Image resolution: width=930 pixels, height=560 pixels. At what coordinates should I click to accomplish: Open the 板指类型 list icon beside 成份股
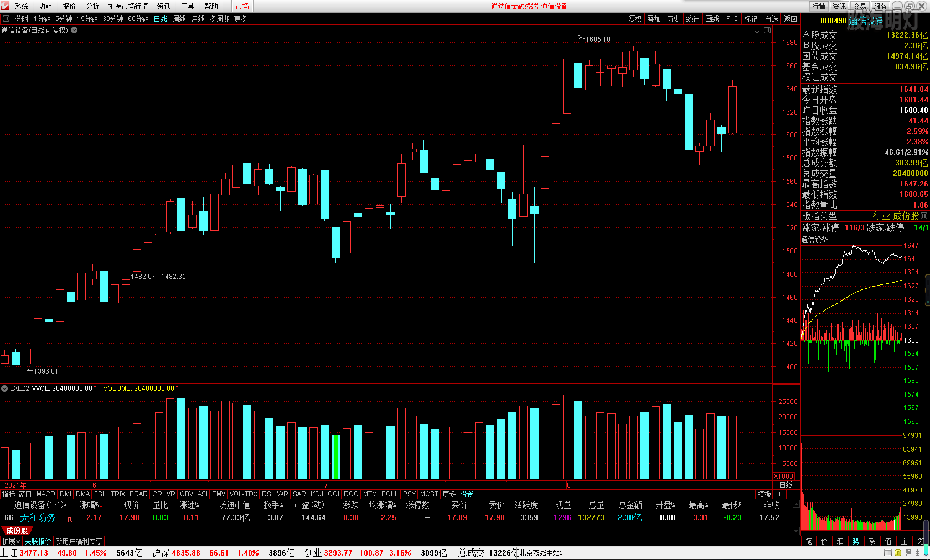click(924, 216)
